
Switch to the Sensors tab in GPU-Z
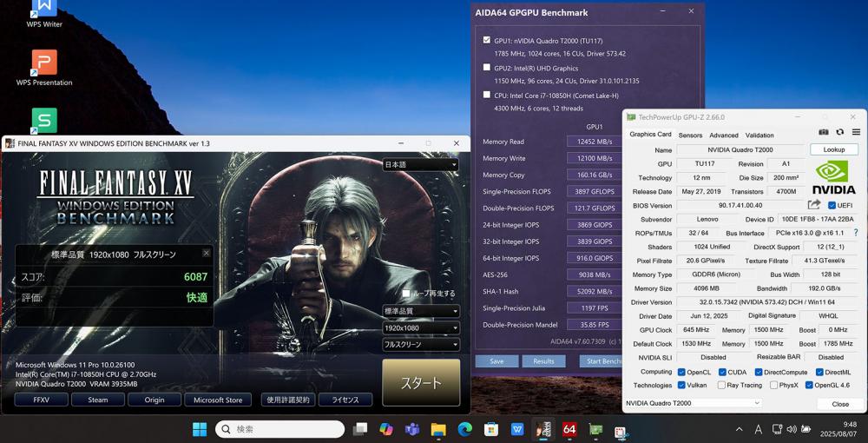tap(690, 136)
